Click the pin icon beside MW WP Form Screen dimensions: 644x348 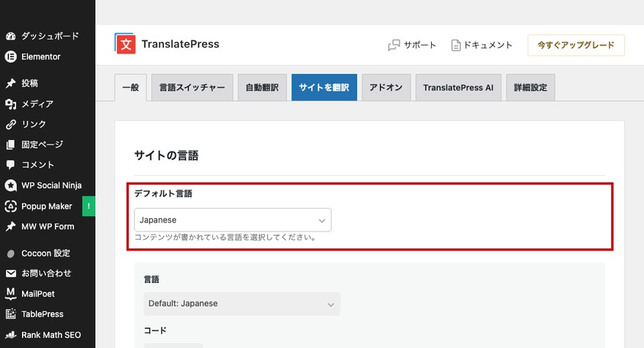pyautogui.click(x=11, y=226)
